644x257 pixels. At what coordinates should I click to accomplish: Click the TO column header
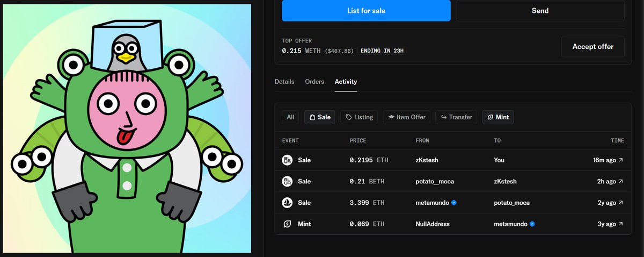coord(497,141)
